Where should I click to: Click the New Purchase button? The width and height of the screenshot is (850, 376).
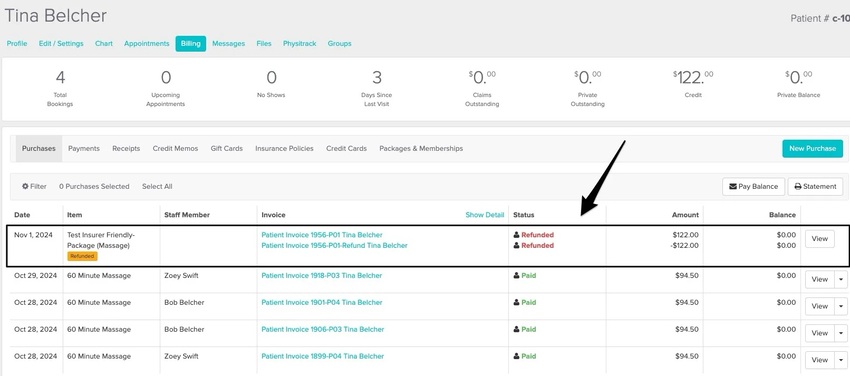coord(812,148)
